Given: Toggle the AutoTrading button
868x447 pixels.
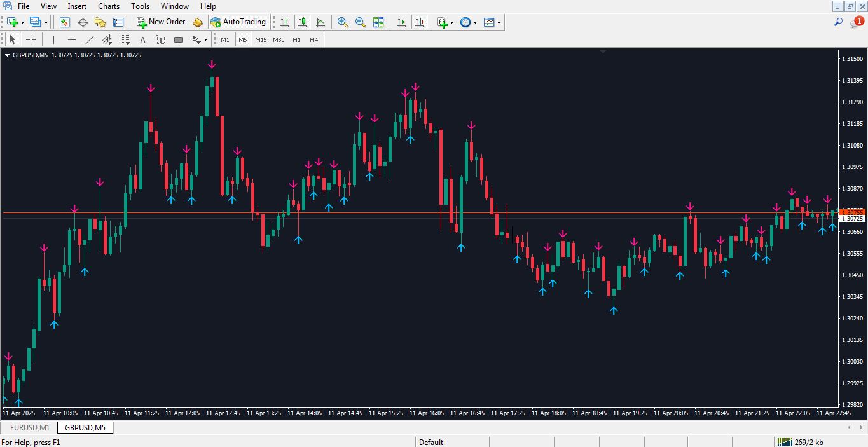Looking at the screenshot, I should (x=238, y=22).
